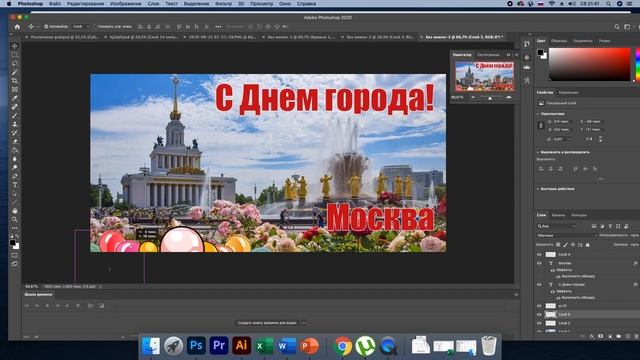Open Google Chrome from the Dock
Screen dimensions: 640x360
click(x=342, y=346)
